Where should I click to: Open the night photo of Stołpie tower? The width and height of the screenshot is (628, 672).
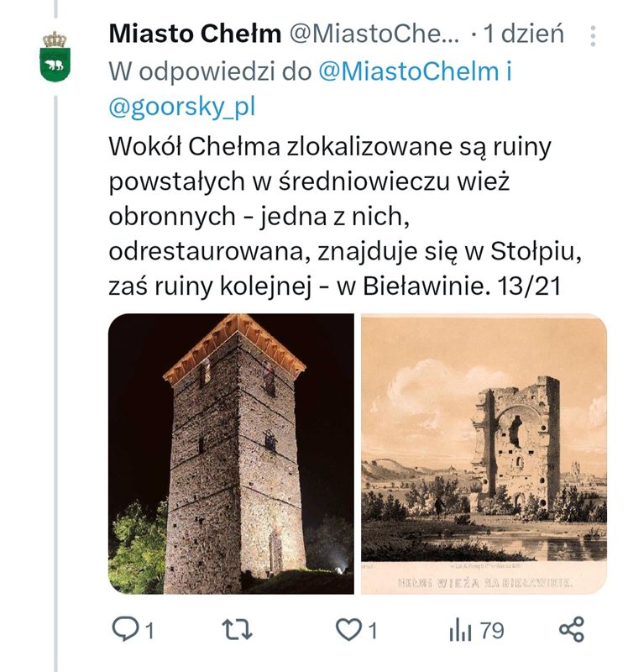pyautogui.click(x=231, y=454)
